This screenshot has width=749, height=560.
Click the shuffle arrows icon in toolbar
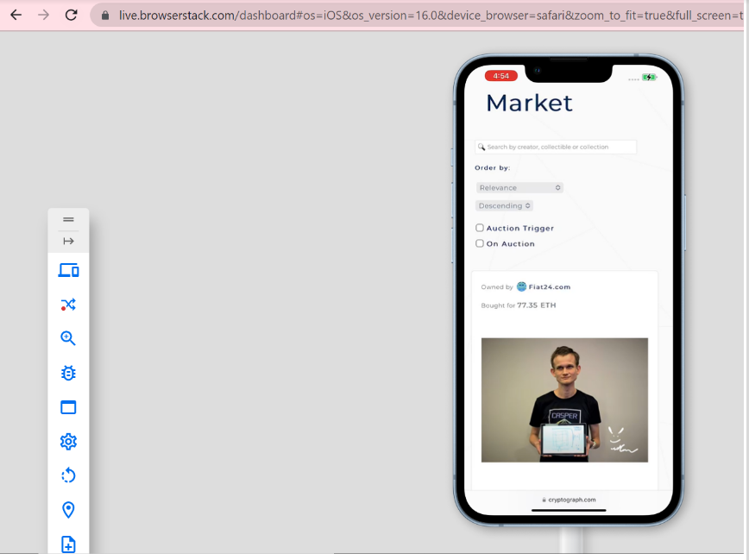click(68, 305)
